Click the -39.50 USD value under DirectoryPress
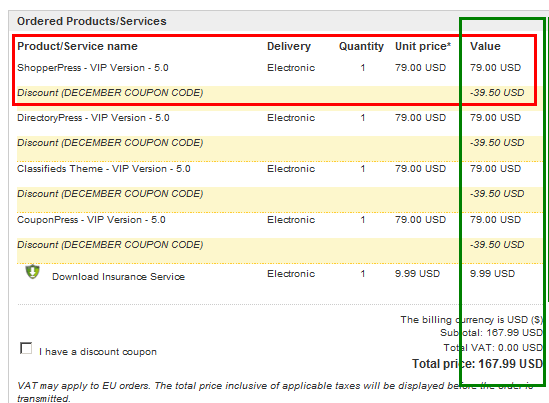The width and height of the screenshot is (549, 403). [x=497, y=143]
